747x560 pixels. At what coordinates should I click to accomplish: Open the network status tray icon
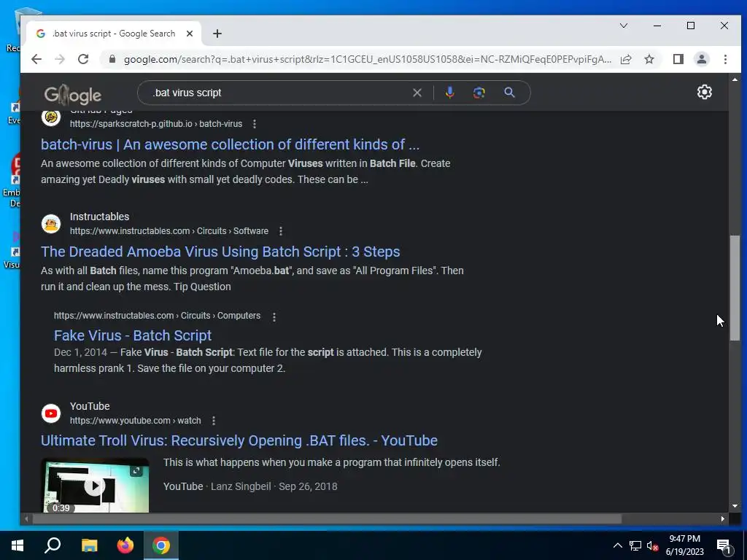[x=635, y=545]
